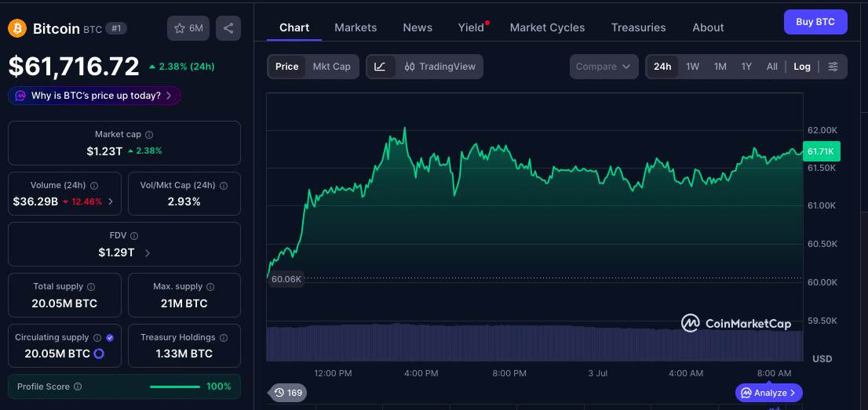
Task: Click the Vol/Mkt Cap (24h) info icon
Action: (223, 186)
